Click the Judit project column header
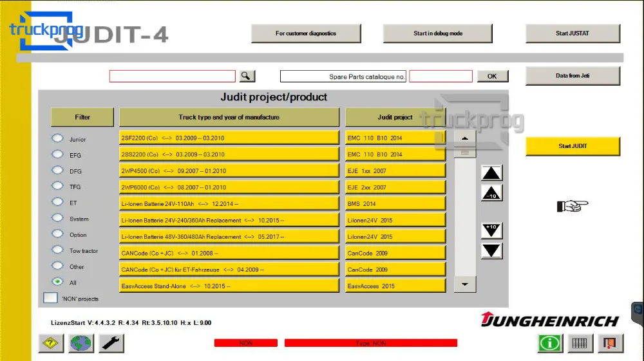Screen dimensions: 644x361 click(x=395, y=117)
